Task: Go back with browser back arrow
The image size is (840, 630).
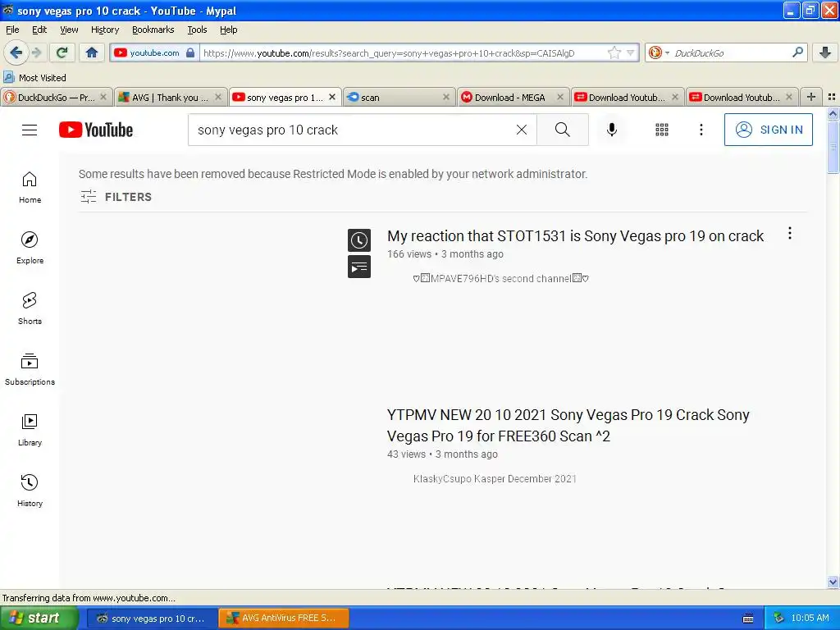Action: pyautogui.click(x=16, y=52)
